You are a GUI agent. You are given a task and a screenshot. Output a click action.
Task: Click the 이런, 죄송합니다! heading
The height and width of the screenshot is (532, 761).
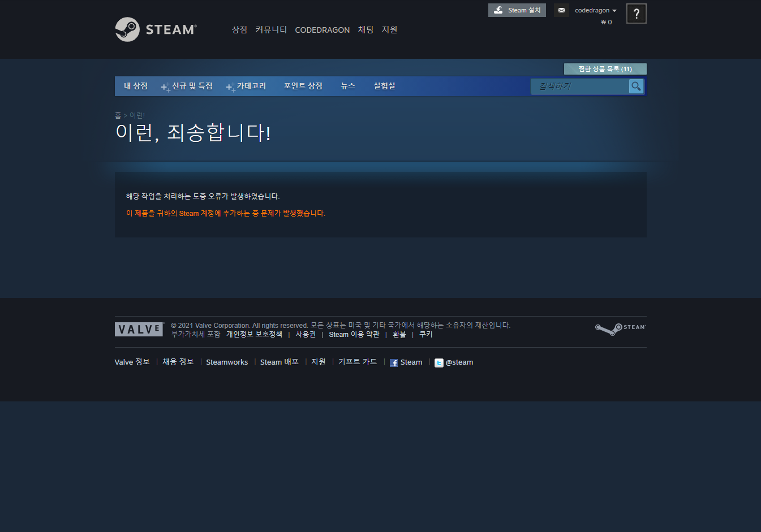[194, 133]
